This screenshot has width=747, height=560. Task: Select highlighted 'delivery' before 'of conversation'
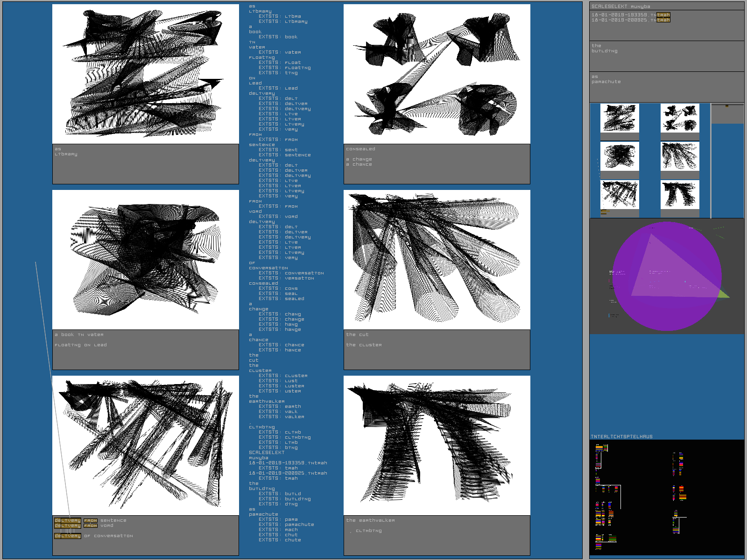click(68, 536)
